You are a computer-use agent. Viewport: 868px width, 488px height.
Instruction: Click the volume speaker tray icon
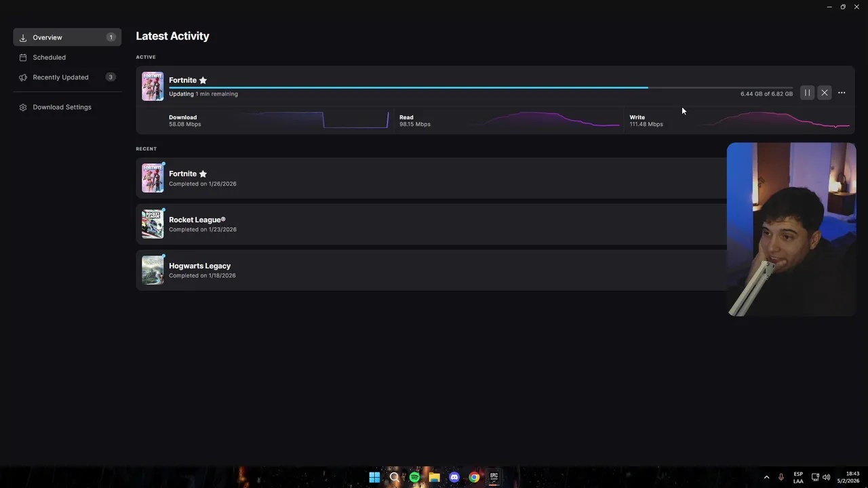point(826,477)
